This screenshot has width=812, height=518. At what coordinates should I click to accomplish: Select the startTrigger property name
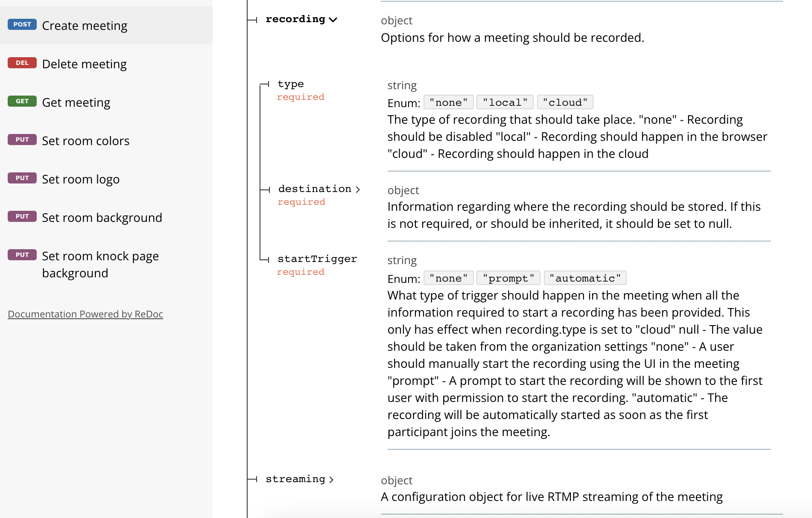pyautogui.click(x=317, y=259)
